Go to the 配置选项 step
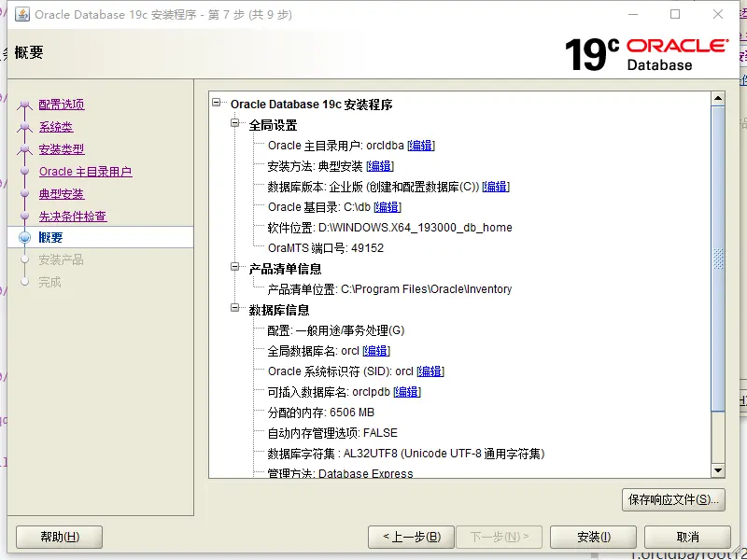The height and width of the screenshot is (560, 747). [x=62, y=105]
